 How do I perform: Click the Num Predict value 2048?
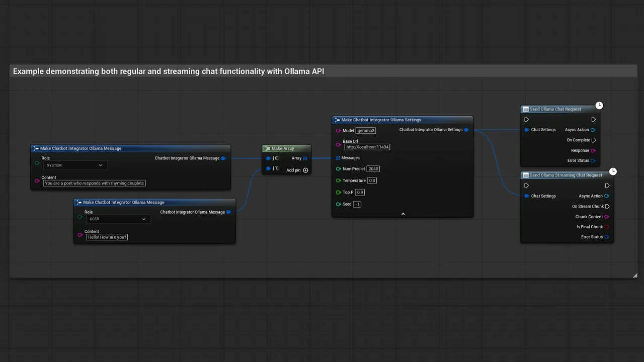tap(373, 169)
